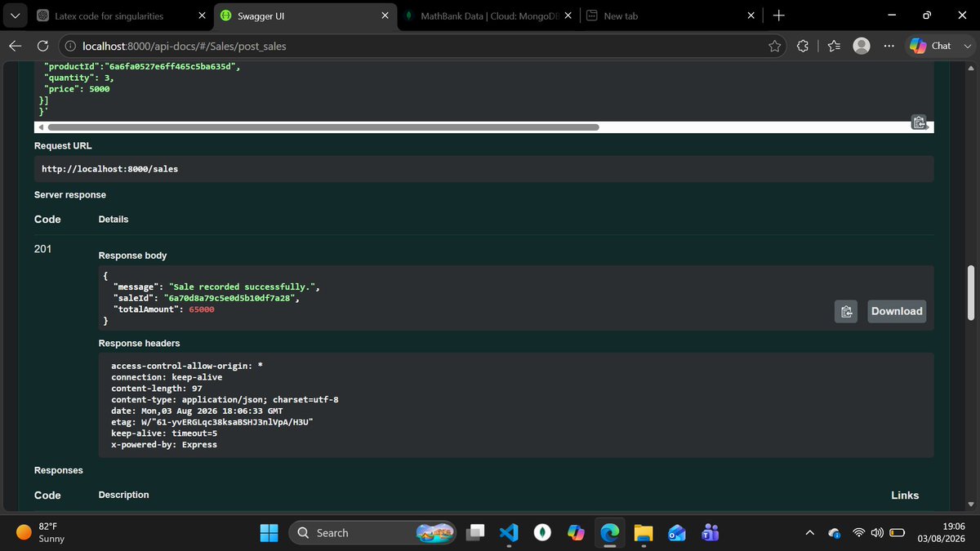Open the battery status tray icon

(898, 533)
